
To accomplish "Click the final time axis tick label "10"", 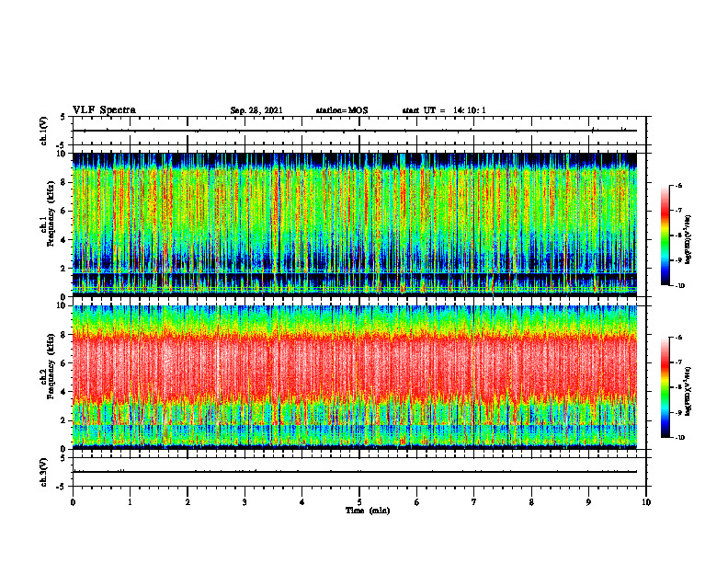I will tap(646, 502).
